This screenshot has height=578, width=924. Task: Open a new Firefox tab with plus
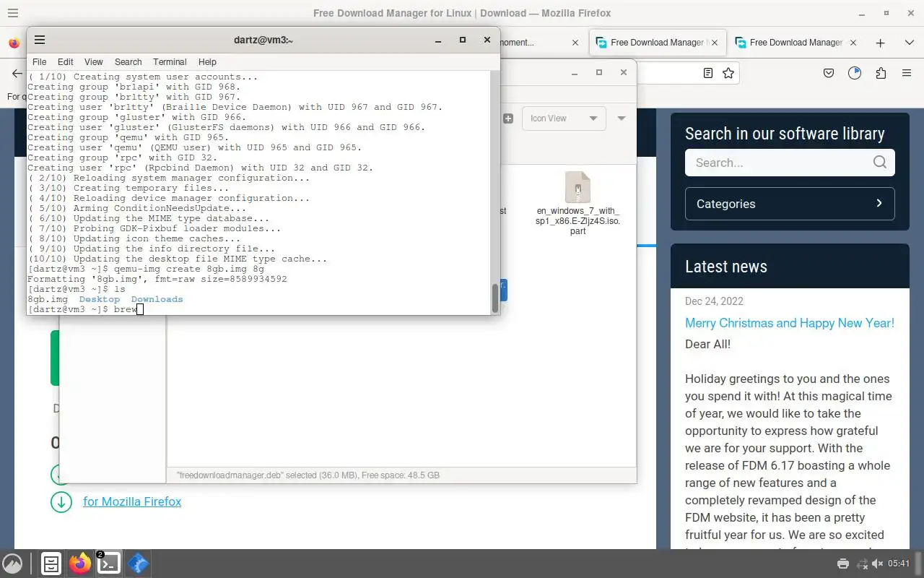point(880,43)
